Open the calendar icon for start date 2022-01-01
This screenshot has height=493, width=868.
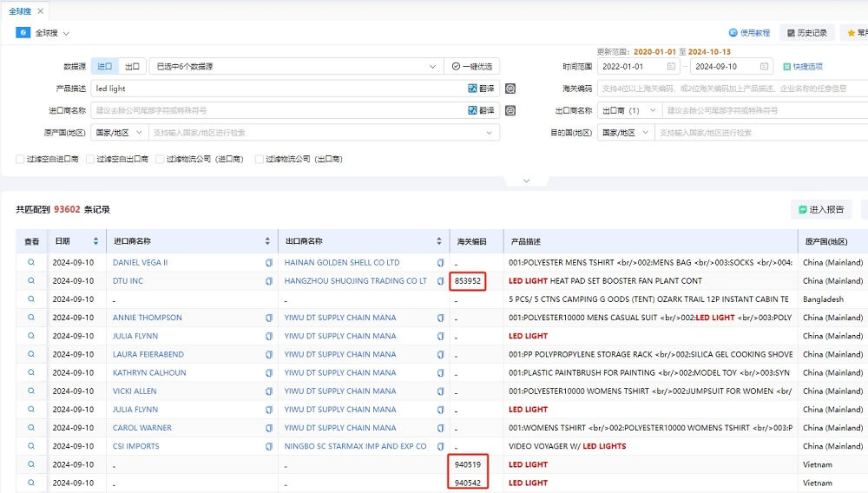(x=671, y=67)
